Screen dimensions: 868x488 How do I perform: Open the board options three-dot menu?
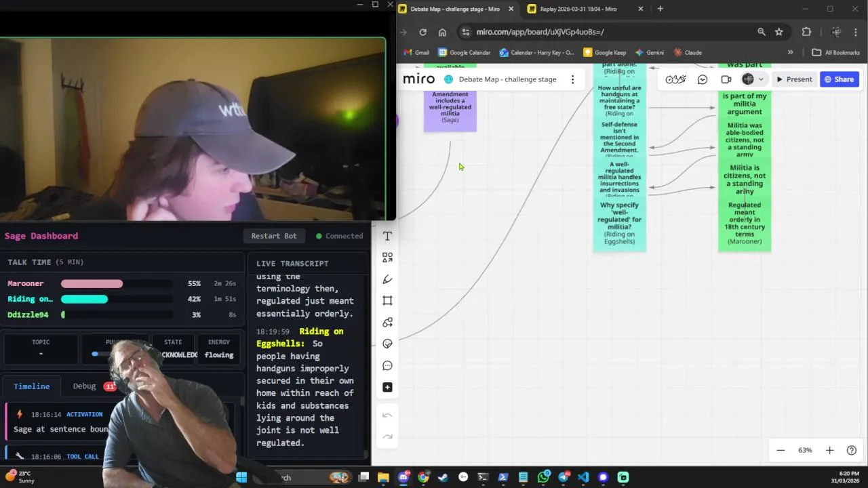click(572, 79)
